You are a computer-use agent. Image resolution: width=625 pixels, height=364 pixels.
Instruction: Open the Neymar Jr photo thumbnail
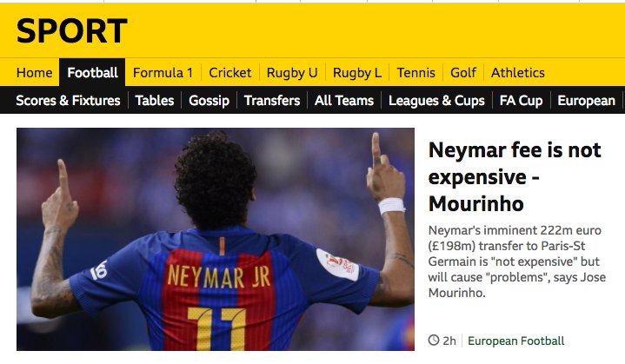(216, 239)
